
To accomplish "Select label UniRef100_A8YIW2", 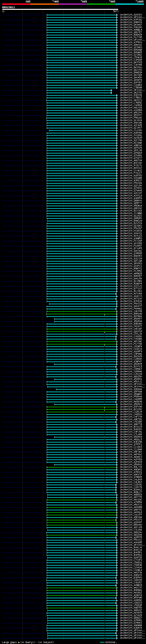I will (x=131, y=341).
